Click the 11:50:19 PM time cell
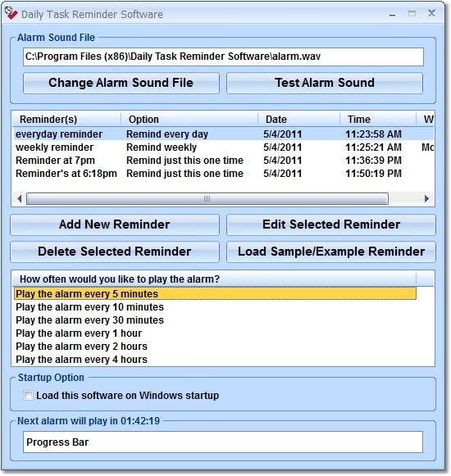 tap(373, 174)
